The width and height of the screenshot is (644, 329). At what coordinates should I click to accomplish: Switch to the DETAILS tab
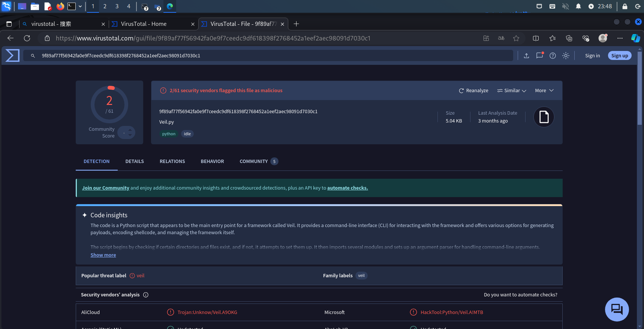pos(135,162)
